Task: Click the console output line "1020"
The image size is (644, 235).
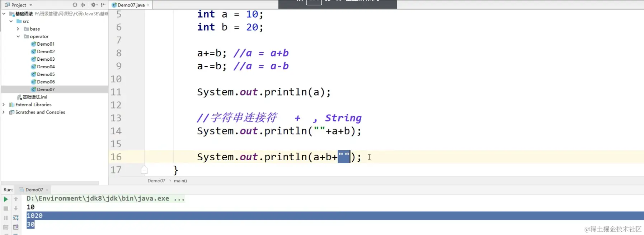Action: coord(34,216)
